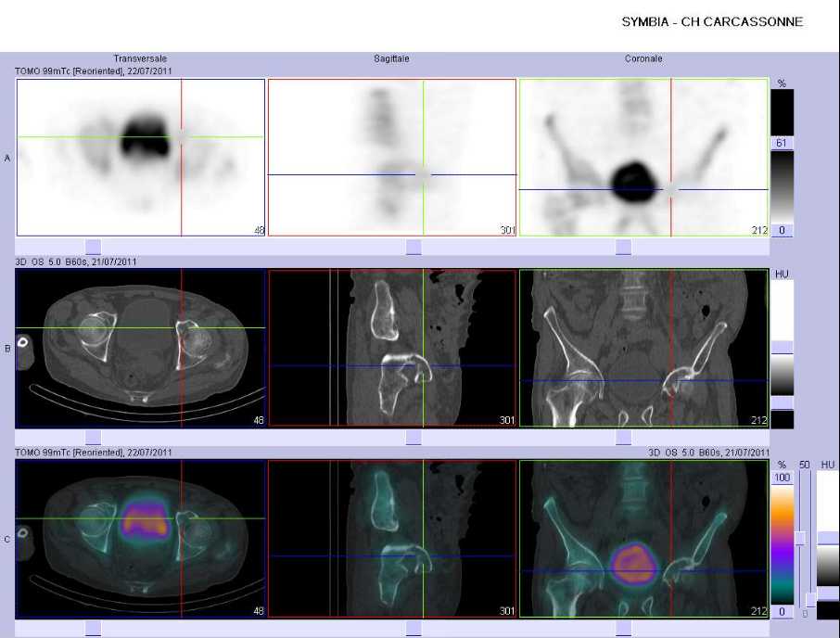Image resolution: width=840 pixels, height=638 pixels.
Task: Click the small slider thumb near the B label
Action: [x=811, y=599]
